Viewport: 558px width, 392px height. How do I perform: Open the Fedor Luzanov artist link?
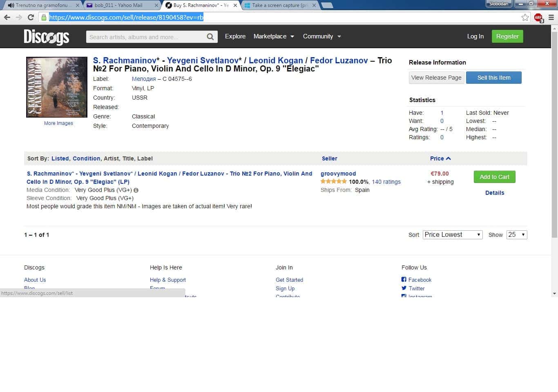pyautogui.click(x=339, y=60)
